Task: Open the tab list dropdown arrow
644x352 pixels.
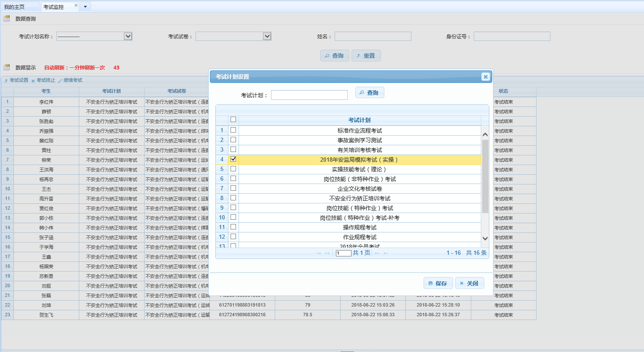Action: [85, 7]
